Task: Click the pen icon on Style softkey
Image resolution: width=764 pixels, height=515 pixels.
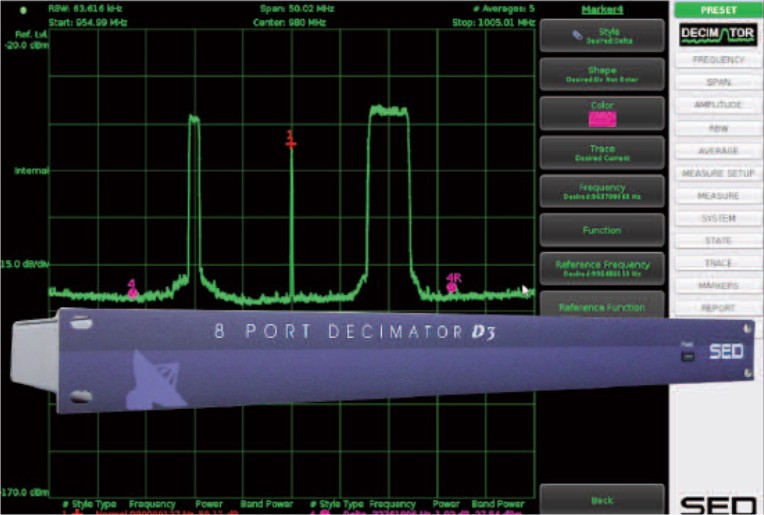Action: [577, 35]
